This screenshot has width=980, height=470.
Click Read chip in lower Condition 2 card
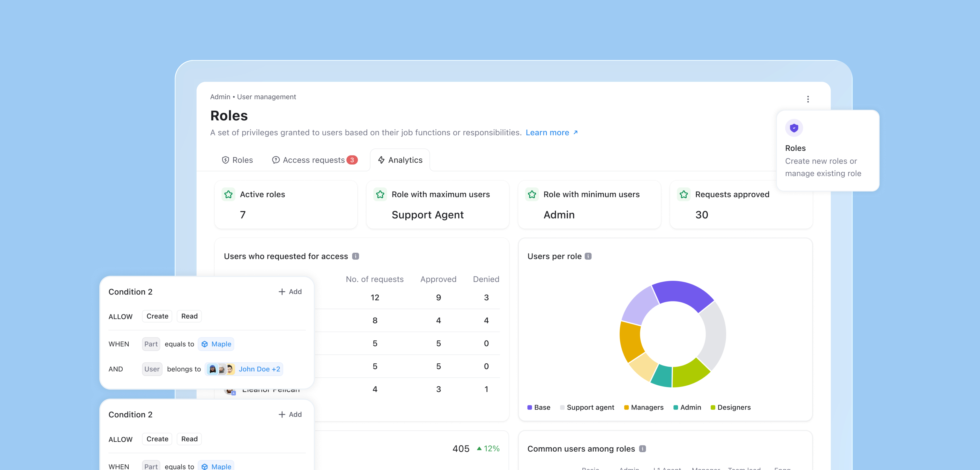click(x=189, y=439)
